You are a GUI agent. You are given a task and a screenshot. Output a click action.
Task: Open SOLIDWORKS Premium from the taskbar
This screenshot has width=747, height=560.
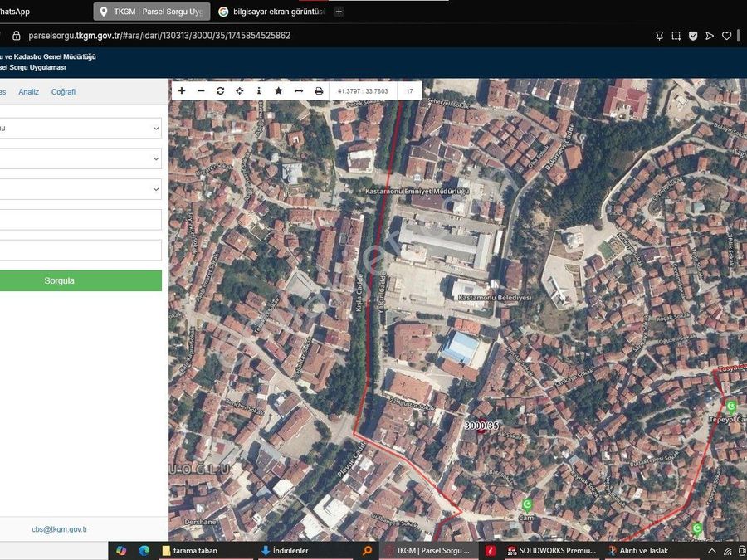click(551, 551)
